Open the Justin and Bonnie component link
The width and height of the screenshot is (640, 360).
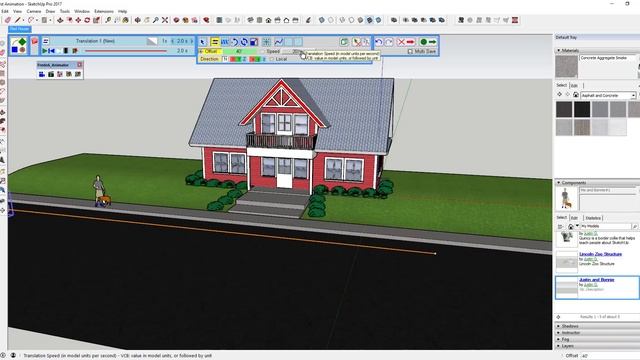(596, 280)
